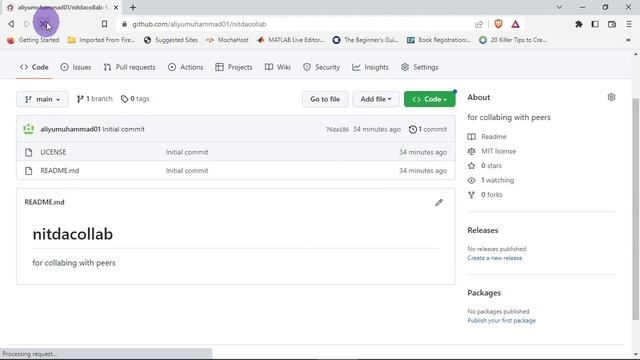640x360 pixels.
Task: Open the Getting Started bookmark
Action: (x=33, y=40)
